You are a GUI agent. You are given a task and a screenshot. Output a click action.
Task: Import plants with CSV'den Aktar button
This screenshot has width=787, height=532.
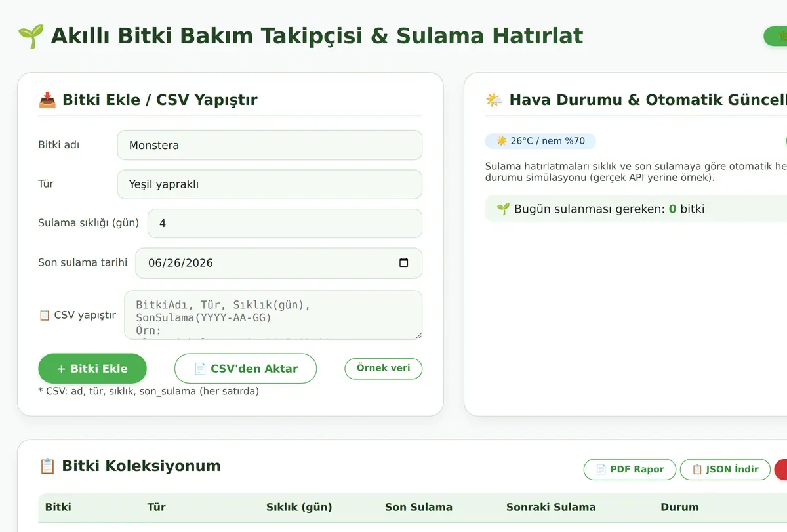245,369
